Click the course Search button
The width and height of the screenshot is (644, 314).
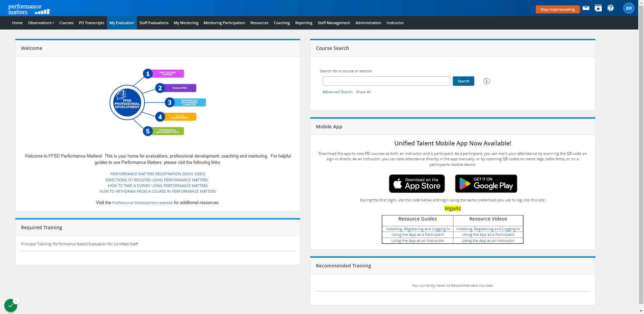tap(463, 81)
